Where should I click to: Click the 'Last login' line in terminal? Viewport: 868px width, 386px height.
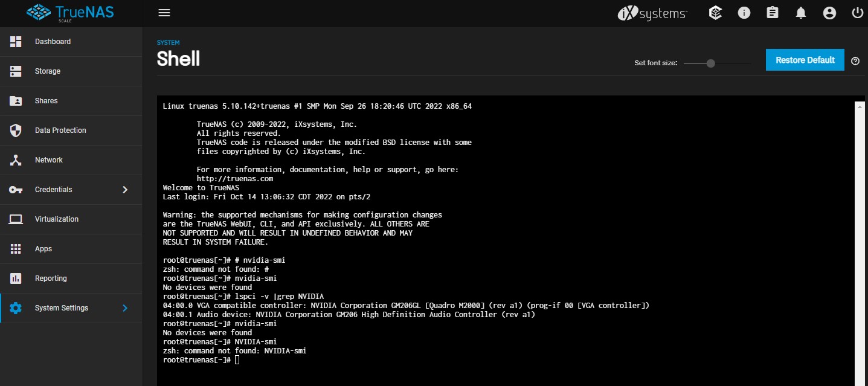tap(266, 197)
